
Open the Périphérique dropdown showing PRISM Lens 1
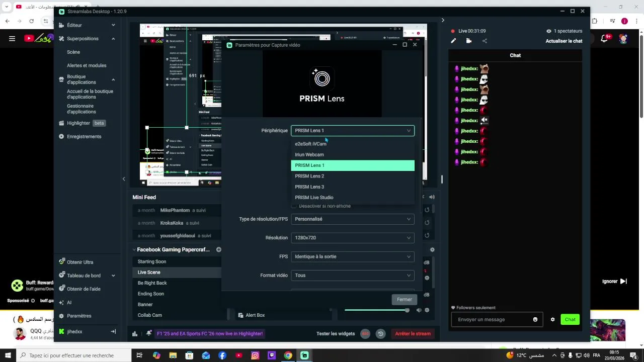353,131
